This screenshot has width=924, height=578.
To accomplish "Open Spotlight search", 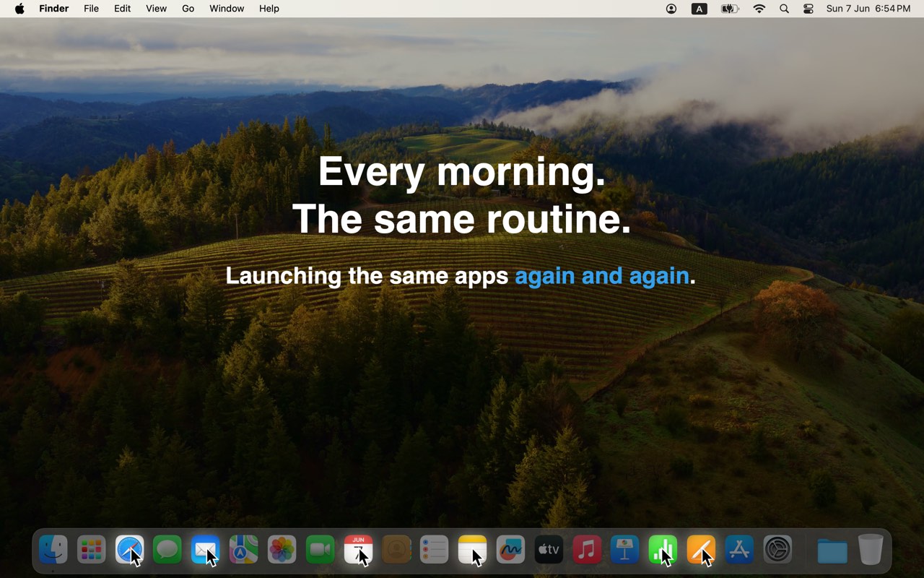I will [x=784, y=9].
